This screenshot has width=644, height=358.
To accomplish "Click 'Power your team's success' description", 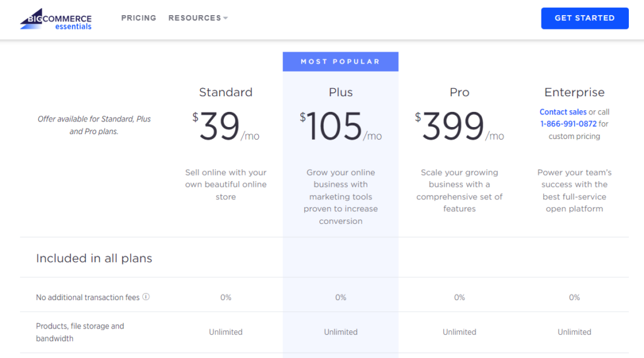I will tap(574, 190).
